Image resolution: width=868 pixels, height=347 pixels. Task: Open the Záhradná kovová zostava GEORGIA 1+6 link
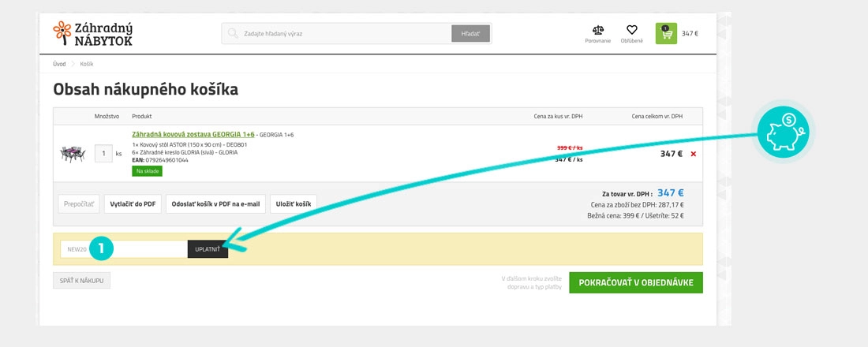[193, 135]
